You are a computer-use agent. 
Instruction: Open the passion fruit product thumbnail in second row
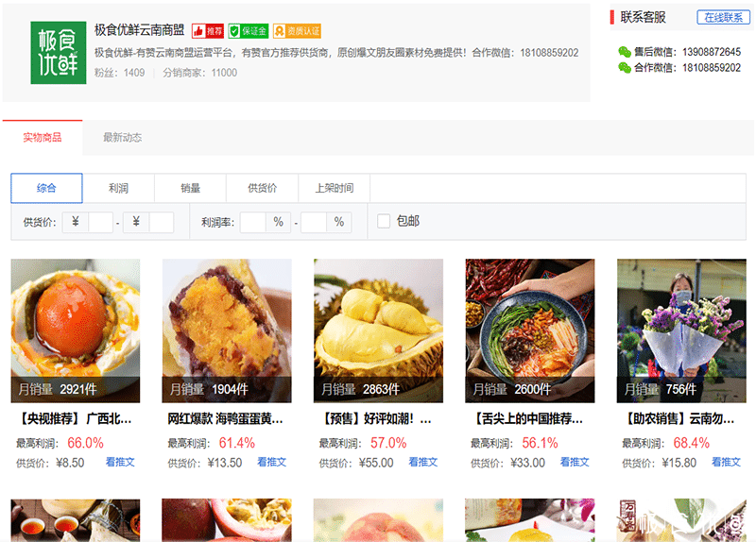(x=227, y=520)
